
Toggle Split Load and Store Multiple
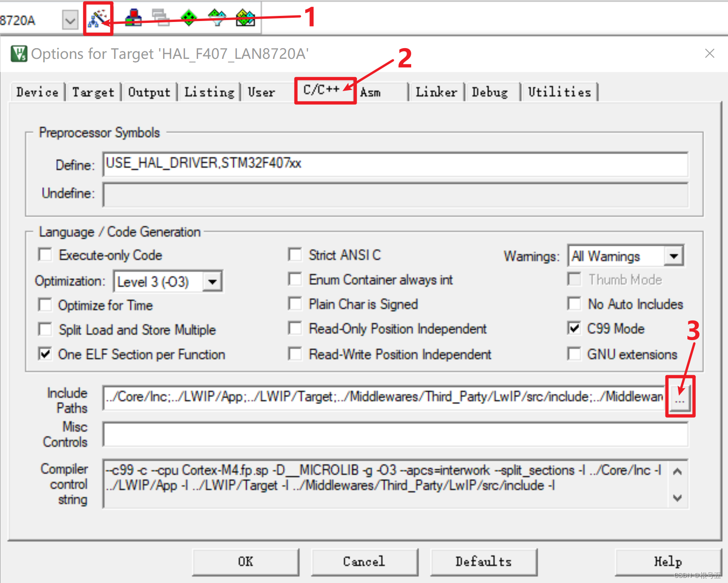pyautogui.click(x=45, y=329)
